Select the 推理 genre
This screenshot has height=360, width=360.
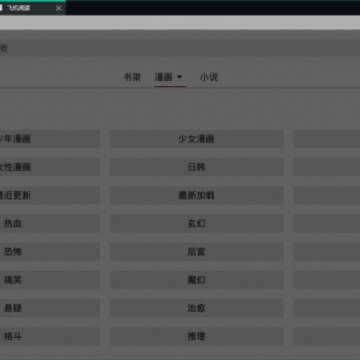pyautogui.click(x=197, y=336)
